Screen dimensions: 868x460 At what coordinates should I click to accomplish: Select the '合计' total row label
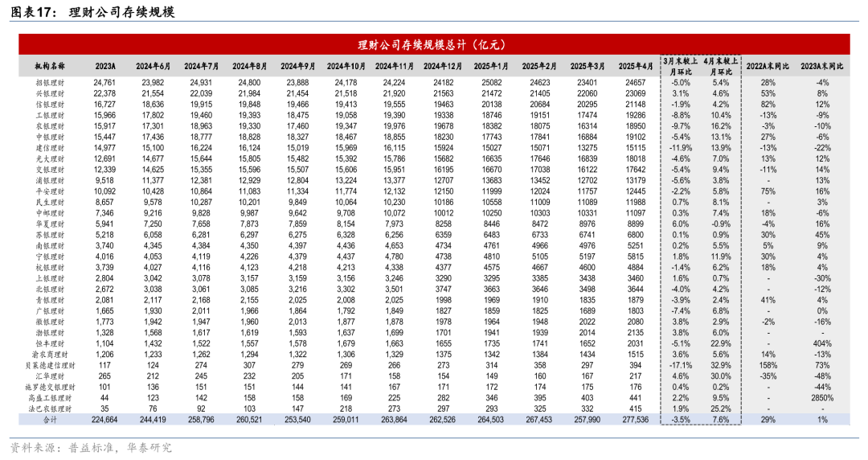50,420
